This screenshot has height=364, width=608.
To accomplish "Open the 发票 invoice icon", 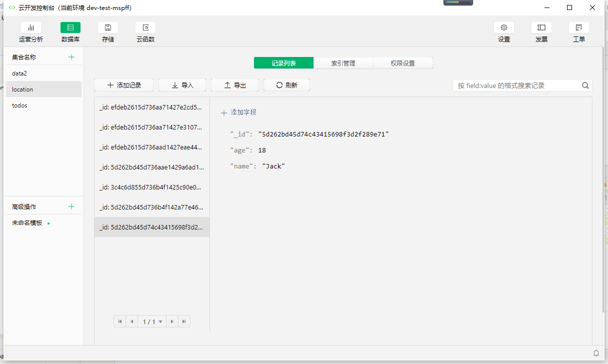I will pyautogui.click(x=541, y=28).
